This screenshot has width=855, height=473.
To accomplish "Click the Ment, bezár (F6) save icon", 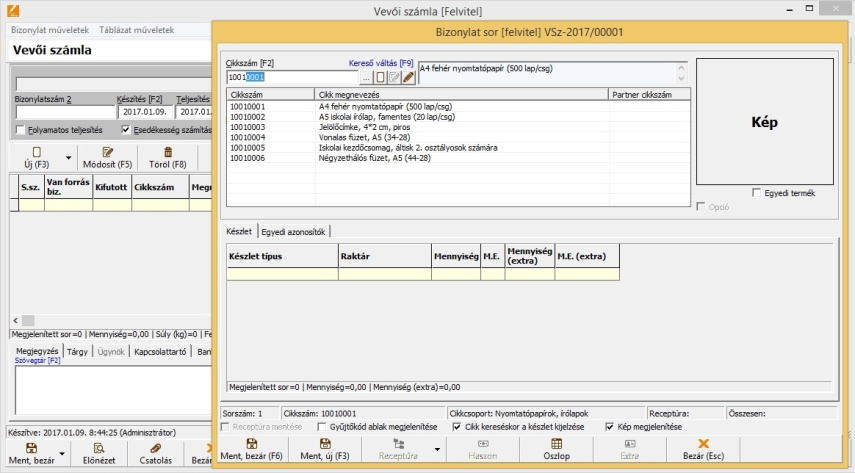I will point(250,443).
